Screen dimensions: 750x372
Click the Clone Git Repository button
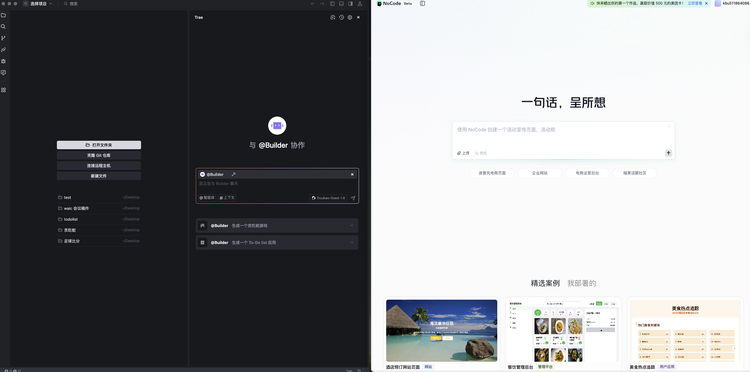point(99,155)
